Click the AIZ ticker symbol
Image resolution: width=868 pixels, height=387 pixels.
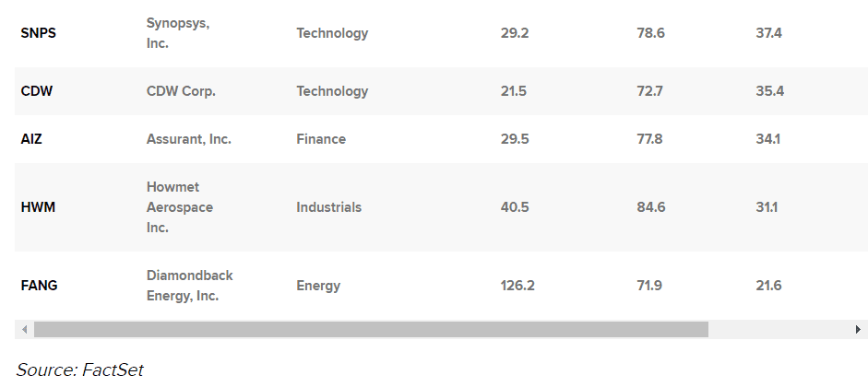tap(32, 139)
